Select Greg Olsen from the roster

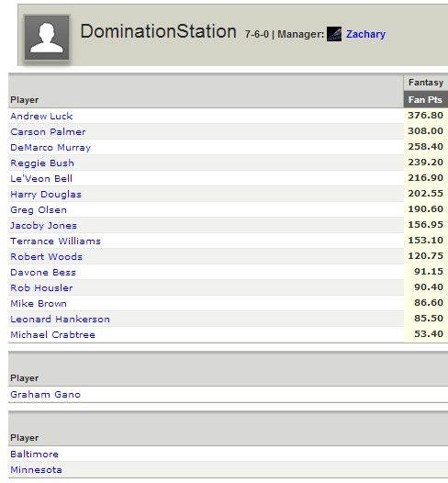39,210
